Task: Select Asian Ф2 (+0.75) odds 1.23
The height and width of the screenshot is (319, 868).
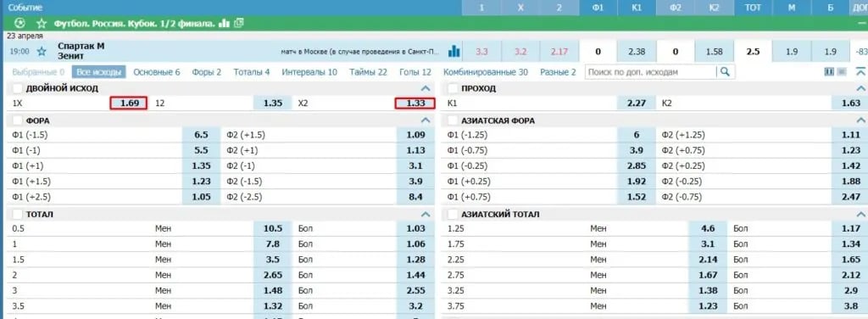Action: coord(850,150)
